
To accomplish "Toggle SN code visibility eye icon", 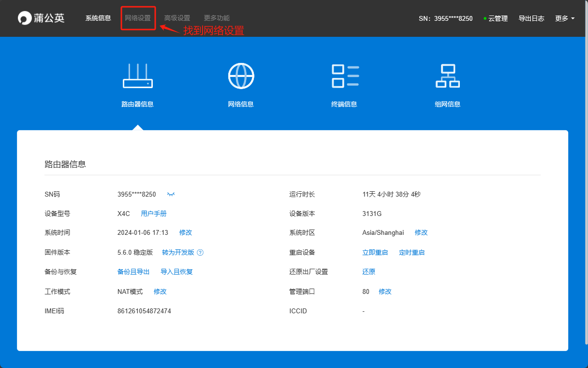I will coord(171,194).
